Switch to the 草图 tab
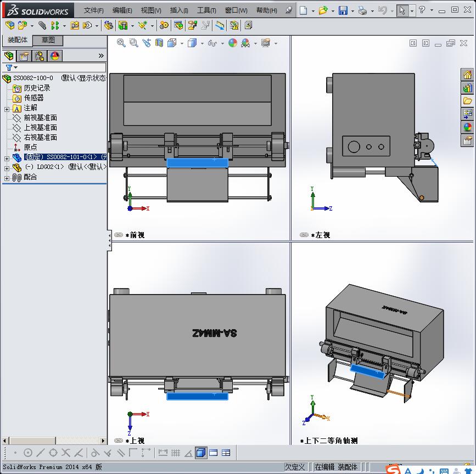This screenshot has height=474, width=476. [48, 40]
